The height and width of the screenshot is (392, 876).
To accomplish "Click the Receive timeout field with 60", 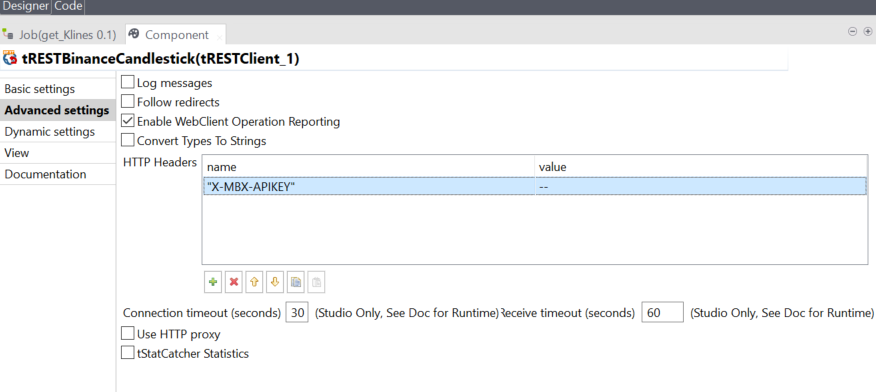I will coord(662,313).
